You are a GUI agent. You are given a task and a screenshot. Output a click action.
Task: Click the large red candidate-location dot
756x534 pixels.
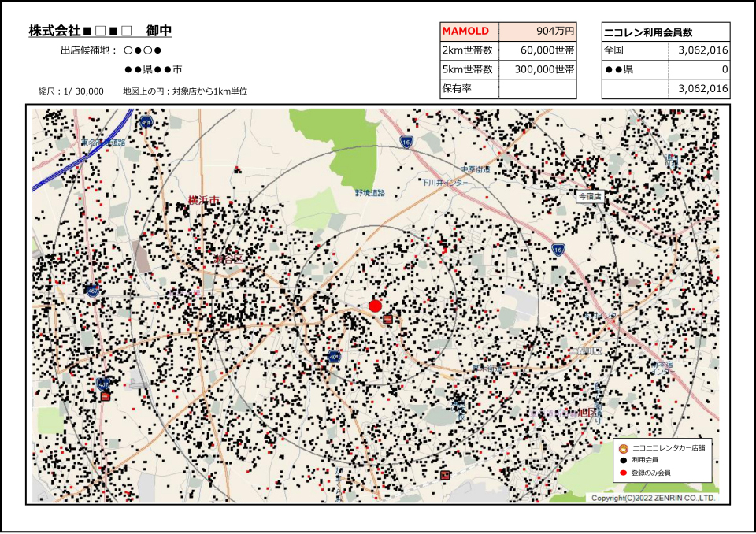375,306
